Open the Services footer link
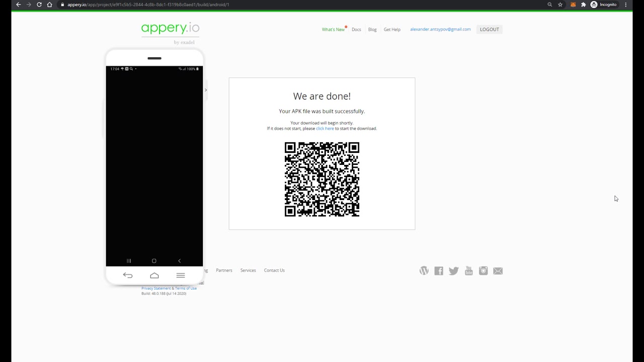The width and height of the screenshot is (644, 362). click(248, 270)
